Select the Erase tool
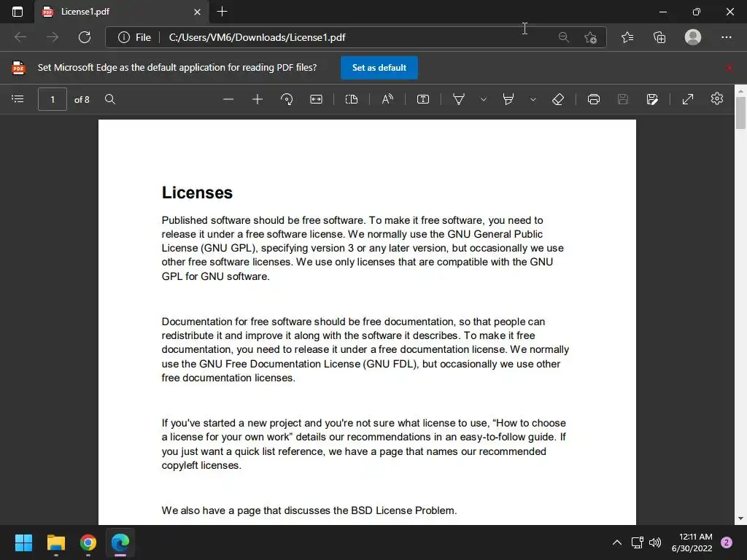The image size is (747, 560). click(558, 99)
